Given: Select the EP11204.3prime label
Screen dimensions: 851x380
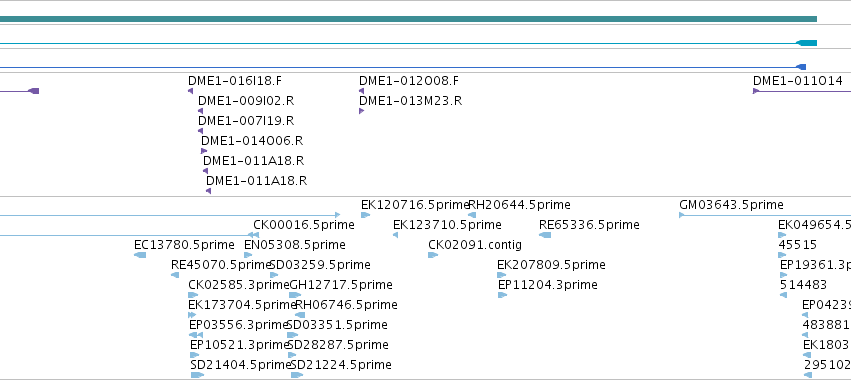Looking at the screenshot, I should [548, 285].
